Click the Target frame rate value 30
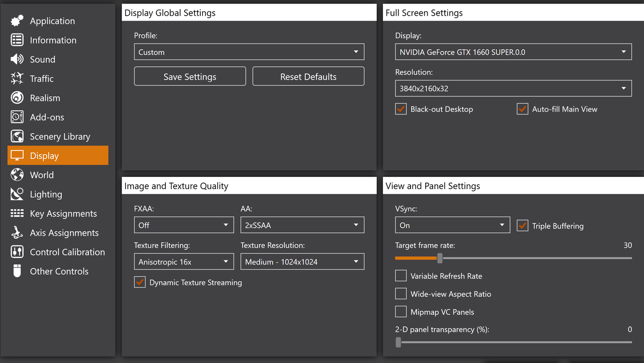644x363 pixels. (627, 245)
